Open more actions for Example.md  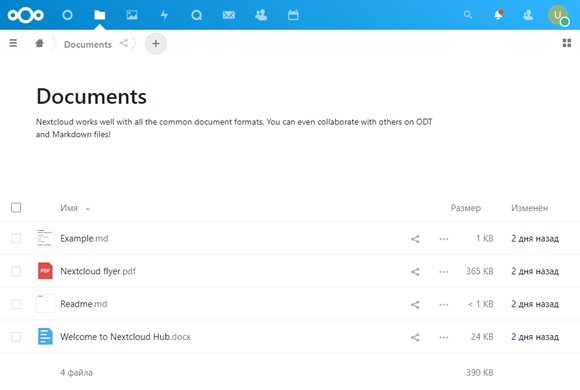(444, 239)
